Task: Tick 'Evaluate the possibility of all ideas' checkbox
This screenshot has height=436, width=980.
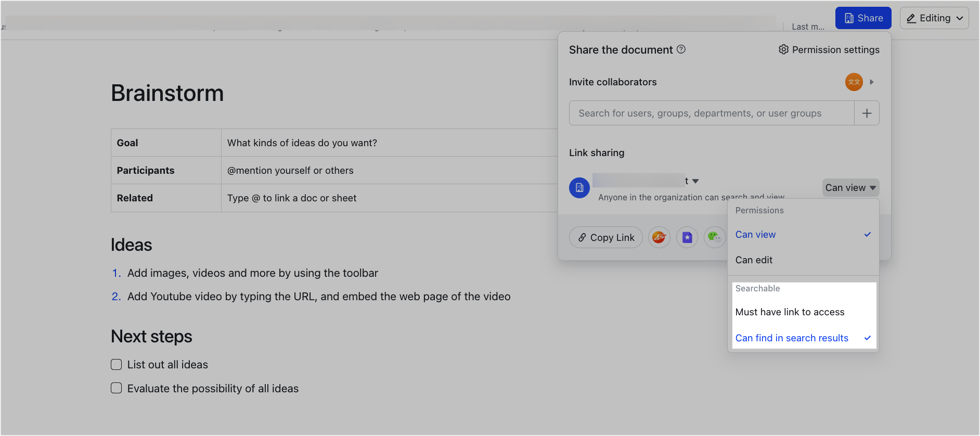Action: click(x=117, y=389)
